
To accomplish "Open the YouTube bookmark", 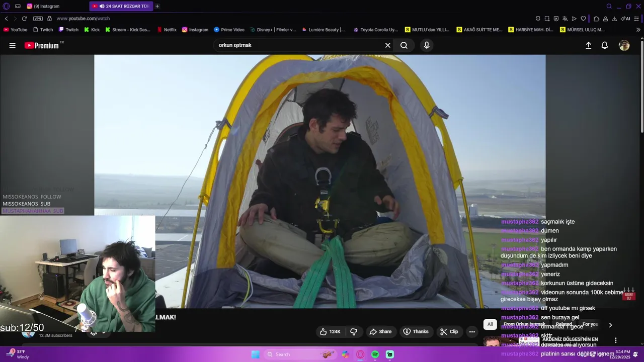I will (15, 30).
